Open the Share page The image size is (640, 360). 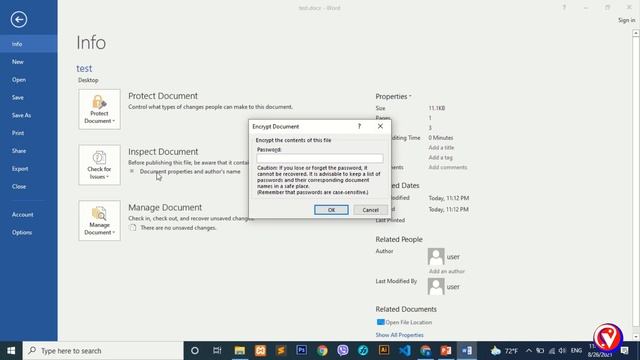(29, 151)
